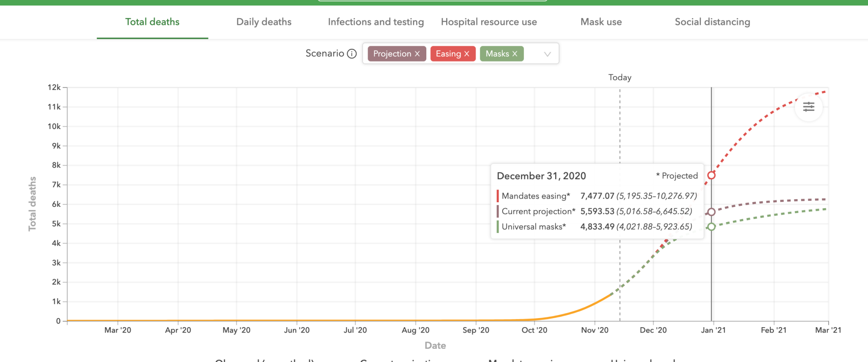
Task: Click the Current projection data point marker
Action: click(x=711, y=212)
